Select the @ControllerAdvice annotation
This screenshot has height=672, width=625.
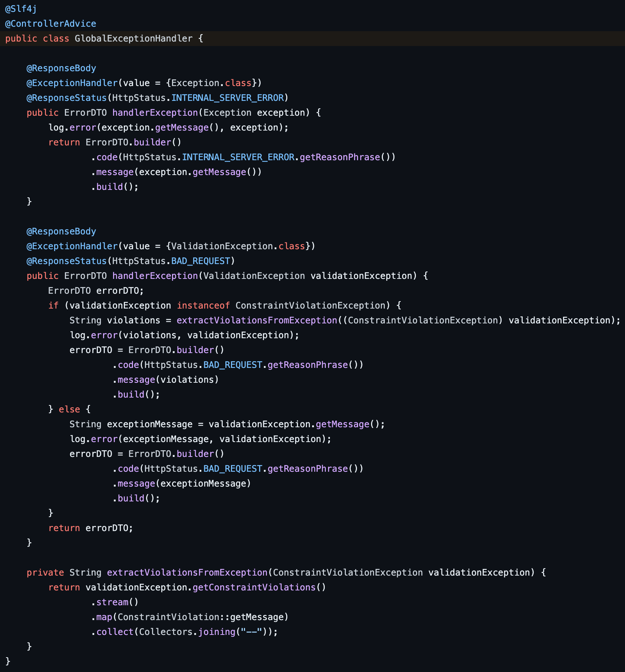coord(50,24)
